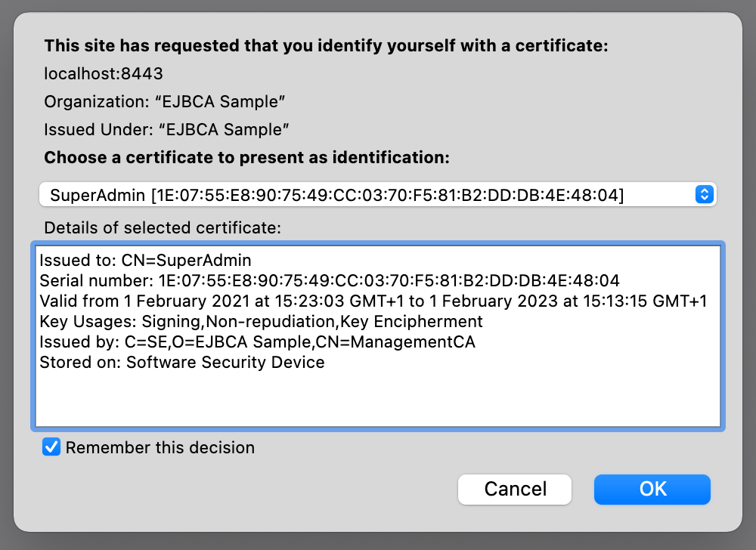This screenshot has height=550, width=756.
Task: Click the localhost:8443 site label
Action: point(92,73)
